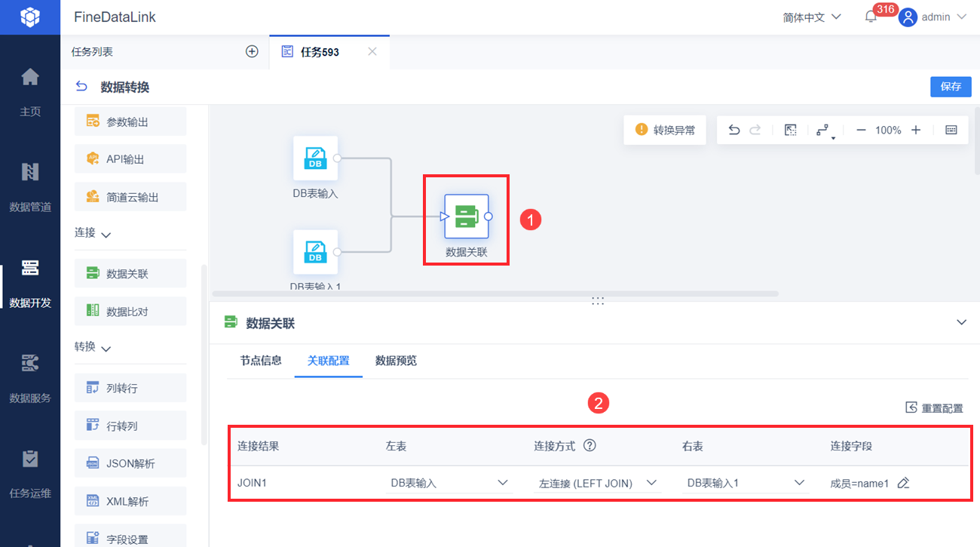Zoom out with the minus icon
980x547 pixels.
861,130
